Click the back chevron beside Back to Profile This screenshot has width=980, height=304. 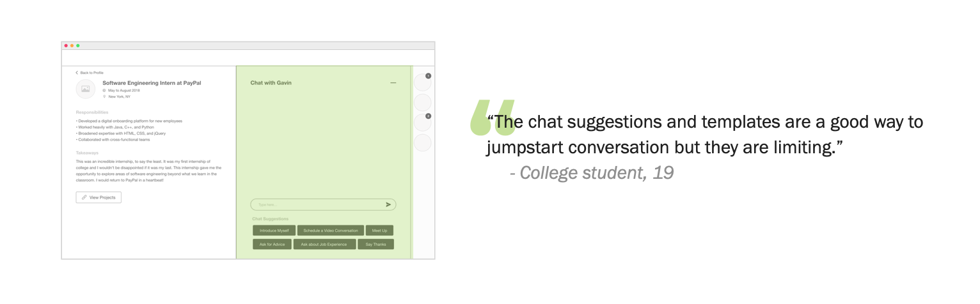(x=77, y=73)
